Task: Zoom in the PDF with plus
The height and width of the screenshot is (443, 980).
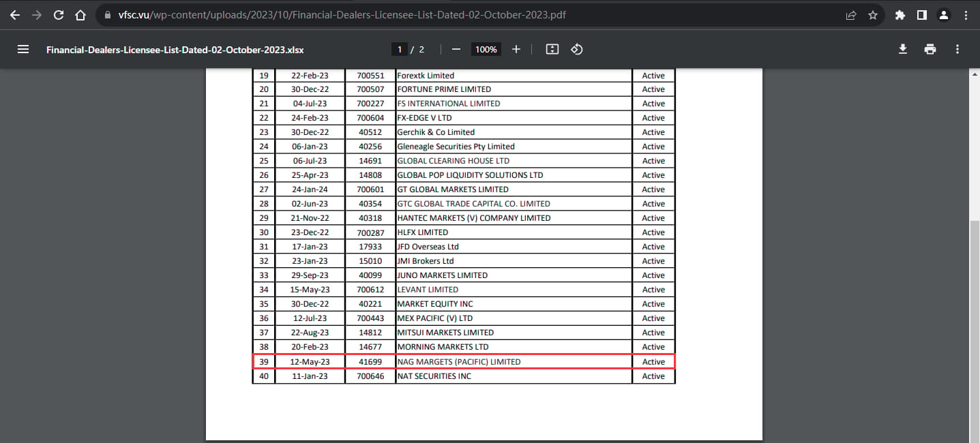Action: (516, 50)
